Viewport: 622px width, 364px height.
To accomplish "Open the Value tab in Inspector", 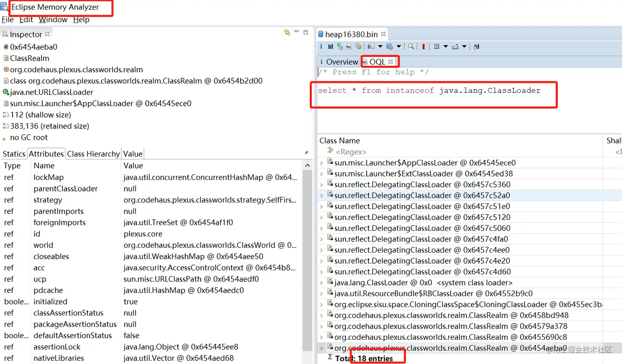I will tap(133, 154).
